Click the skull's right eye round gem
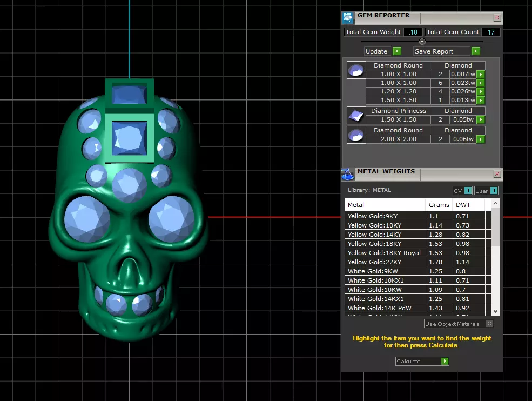Screen dimensions: 532x401 click(172, 219)
